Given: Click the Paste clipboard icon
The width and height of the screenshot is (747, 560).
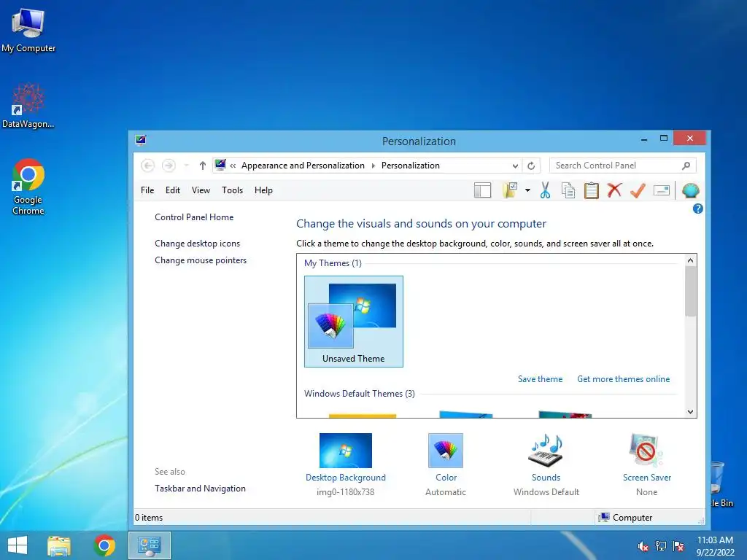Looking at the screenshot, I should tap(591, 190).
